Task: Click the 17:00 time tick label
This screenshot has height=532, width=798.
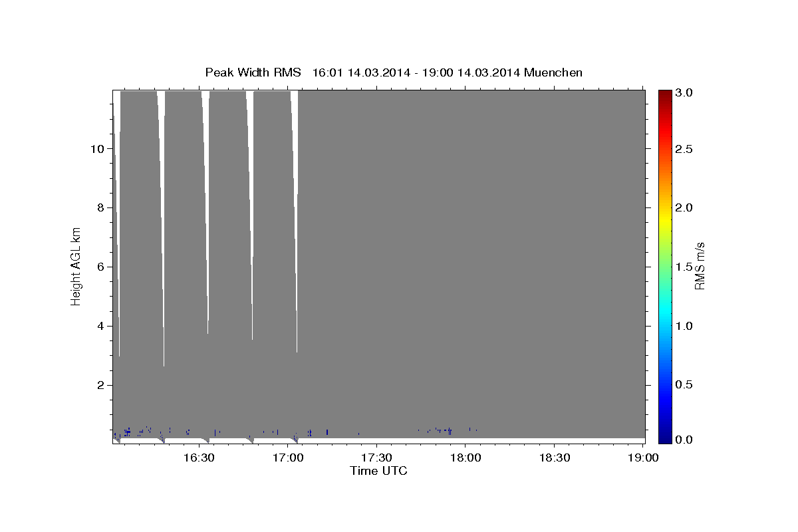Action: tap(288, 458)
